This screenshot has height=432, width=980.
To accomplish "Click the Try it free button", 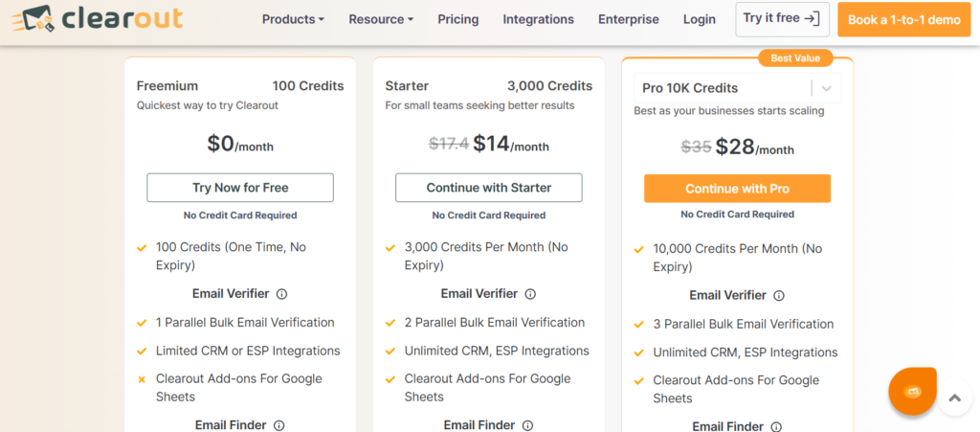I will [x=782, y=19].
